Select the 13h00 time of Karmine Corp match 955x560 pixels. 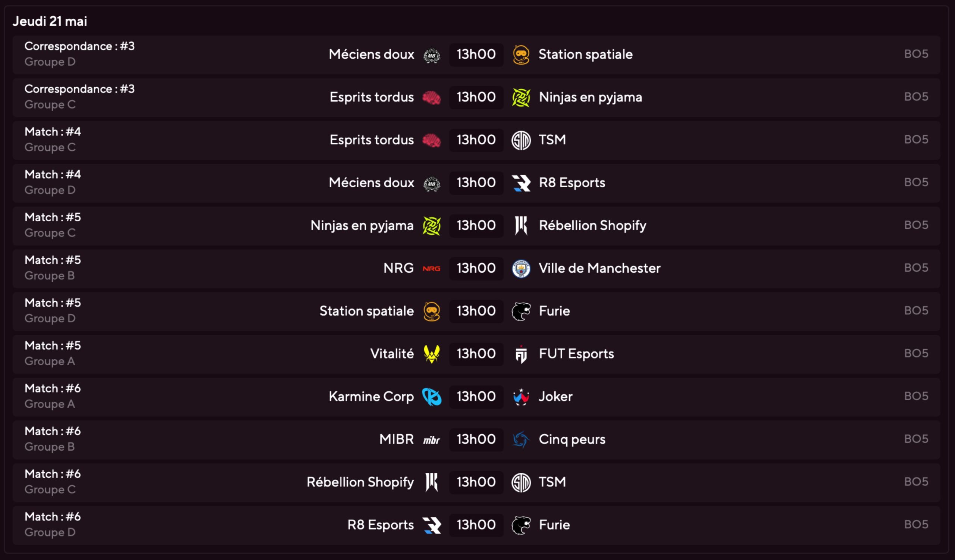click(x=476, y=397)
